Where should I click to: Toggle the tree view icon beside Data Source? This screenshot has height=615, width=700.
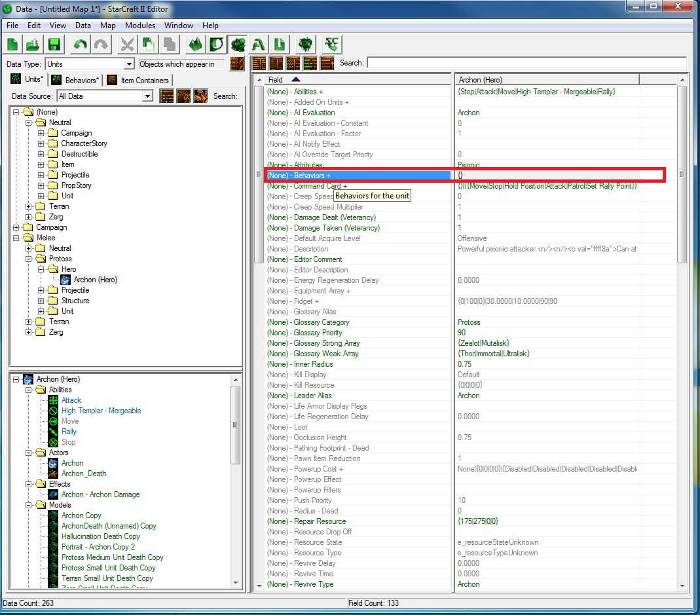tap(166, 96)
